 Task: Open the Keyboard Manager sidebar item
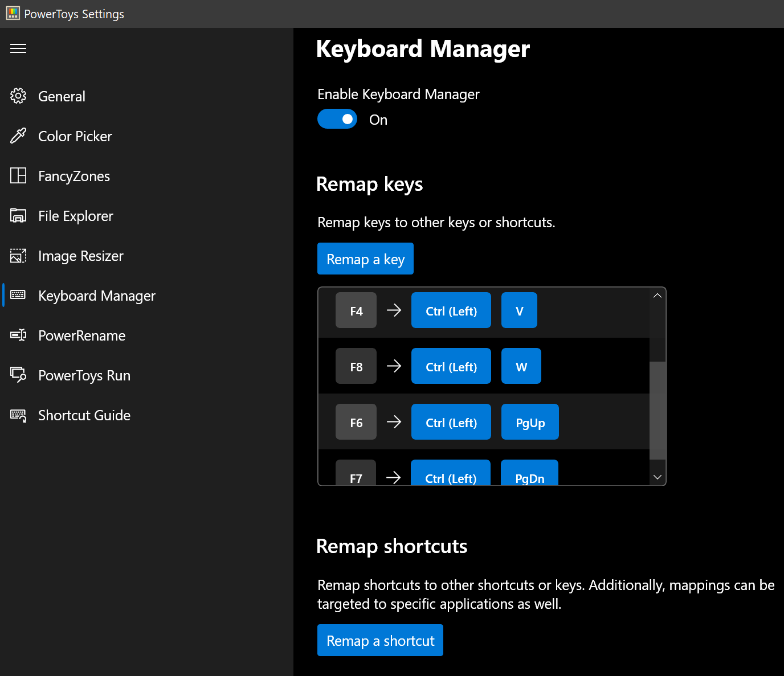pos(96,296)
